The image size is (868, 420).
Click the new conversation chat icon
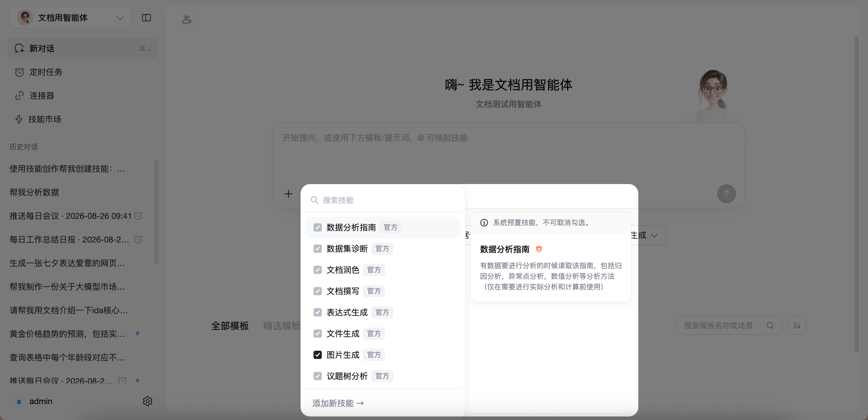19,48
